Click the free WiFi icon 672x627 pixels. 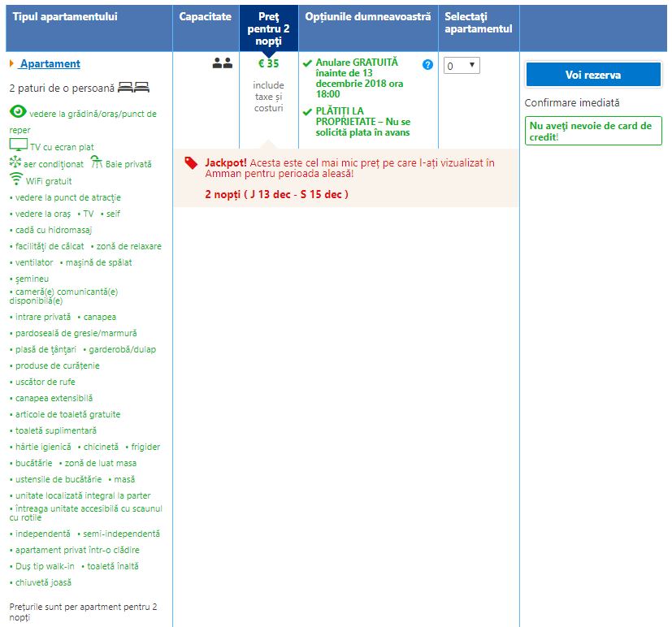(15, 179)
